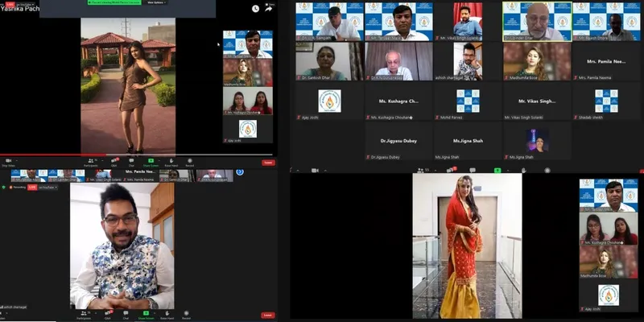This screenshot has height=322, width=644.
Task: Click the YouTube share arrow icon
Action: (x=269, y=9)
